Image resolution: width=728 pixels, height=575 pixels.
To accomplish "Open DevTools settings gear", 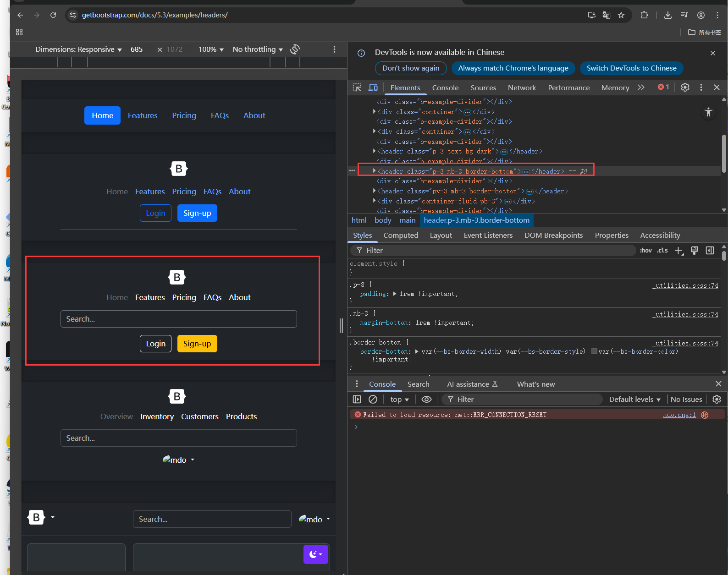I will tap(685, 88).
